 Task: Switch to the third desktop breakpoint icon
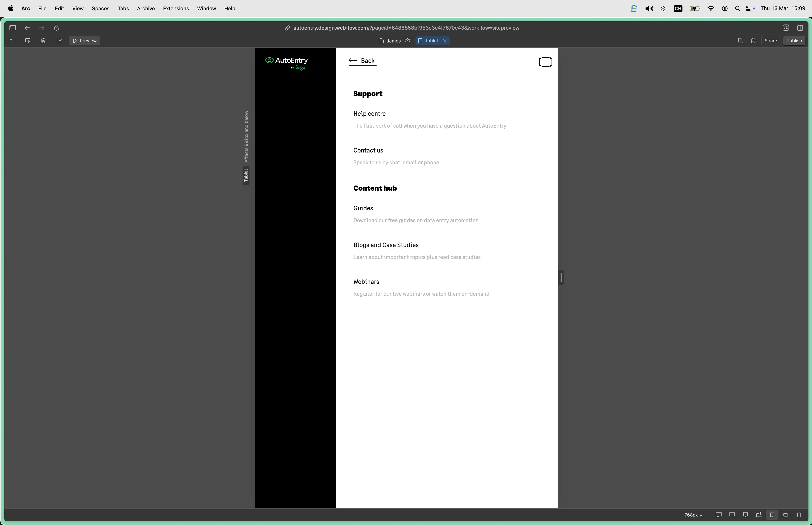coord(745,515)
